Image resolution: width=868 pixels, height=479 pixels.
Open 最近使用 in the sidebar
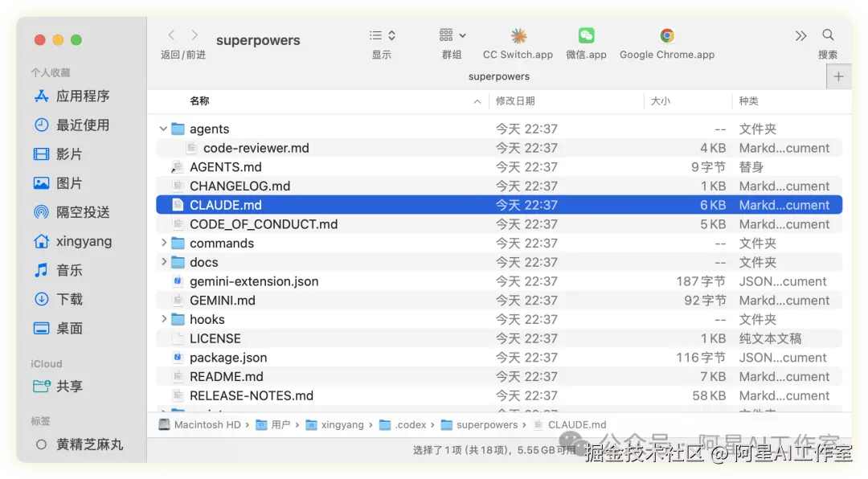tap(72, 125)
